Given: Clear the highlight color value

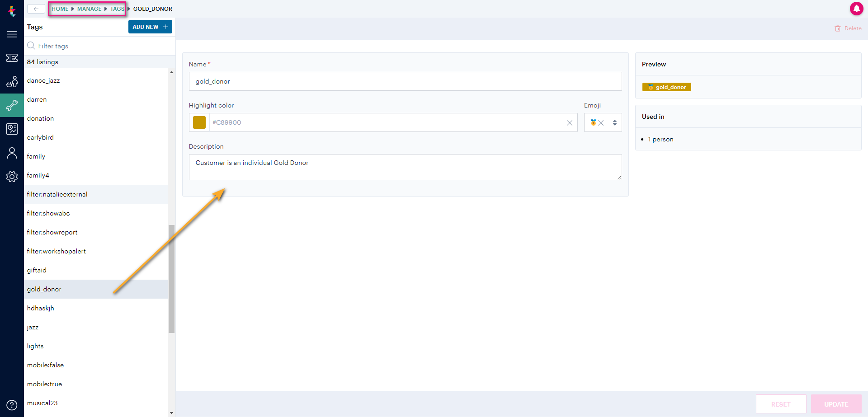Looking at the screenshot, I should (x=570, y=123).
